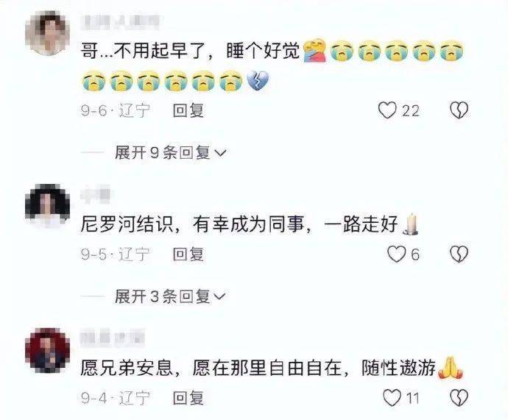This screenshot has height=420, width=508.
Task: Click the chevron next to 展开9条回复
Action: 219,153
